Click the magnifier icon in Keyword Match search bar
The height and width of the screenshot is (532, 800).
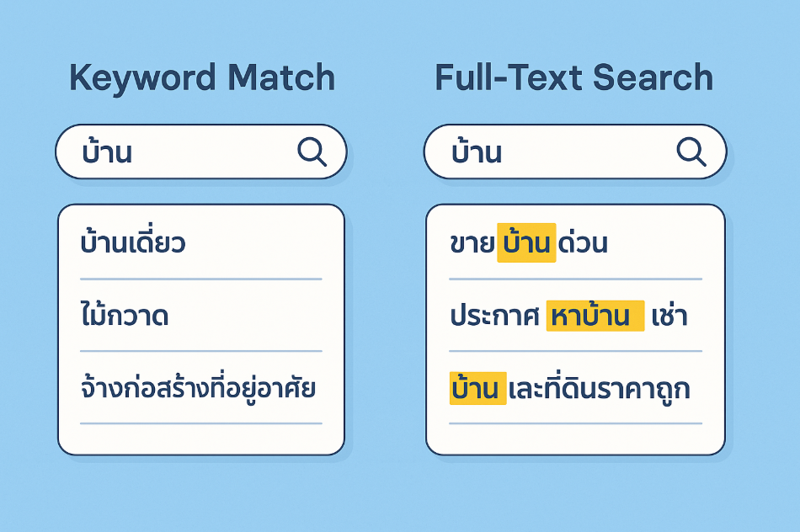[312, 152]
